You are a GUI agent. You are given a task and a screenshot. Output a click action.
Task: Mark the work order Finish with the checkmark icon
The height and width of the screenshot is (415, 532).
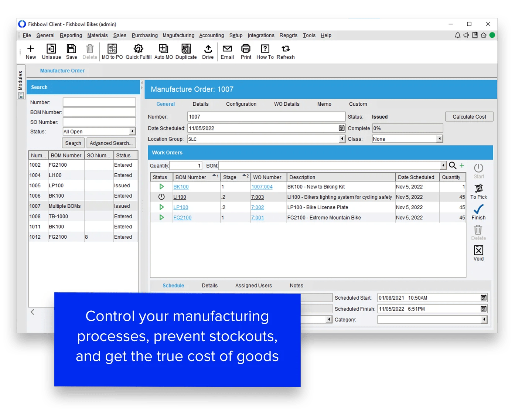click(x=478, y=212)
